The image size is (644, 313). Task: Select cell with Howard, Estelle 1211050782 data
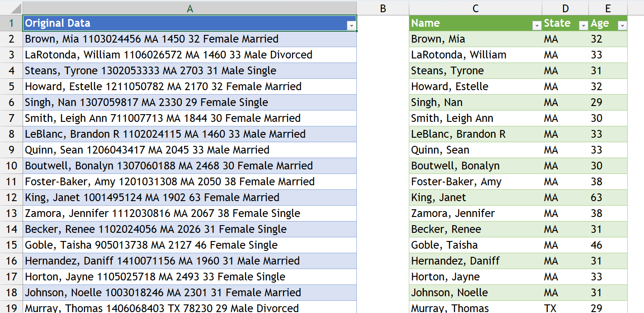point(189,87)
